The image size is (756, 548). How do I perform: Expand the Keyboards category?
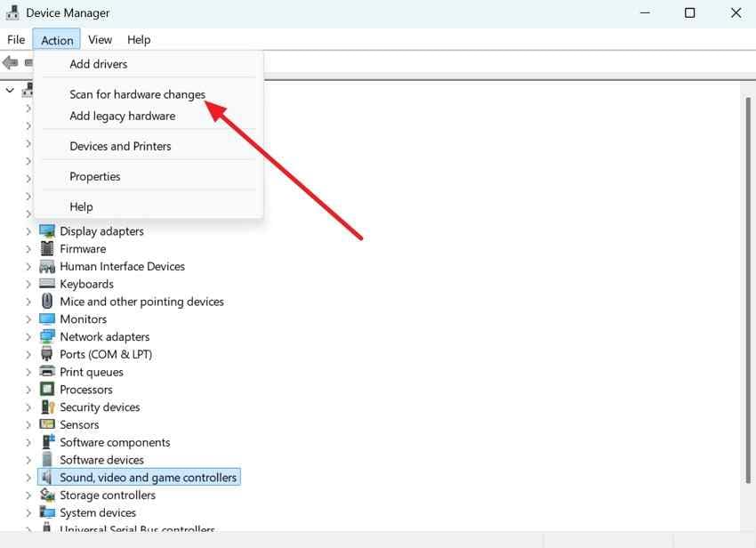coord(28,284)
